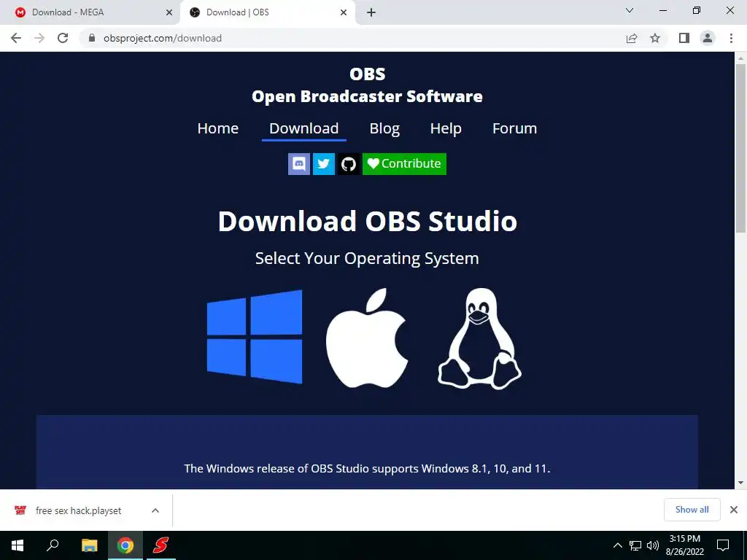This screenshot has height=560, width=747.
Task: Open the OBS Discord icon link
Action: pyautogui.click(x=299, y=164)
